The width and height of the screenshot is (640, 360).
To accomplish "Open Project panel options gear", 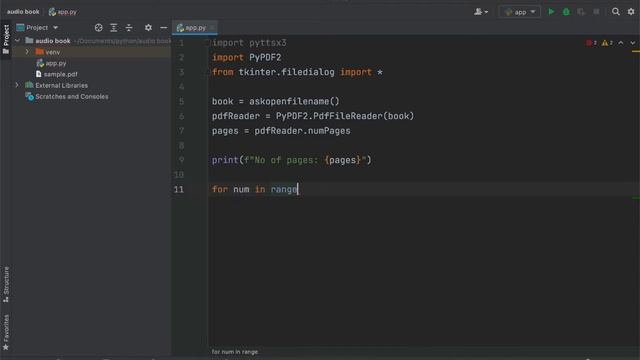I will (x=148, y=27).
